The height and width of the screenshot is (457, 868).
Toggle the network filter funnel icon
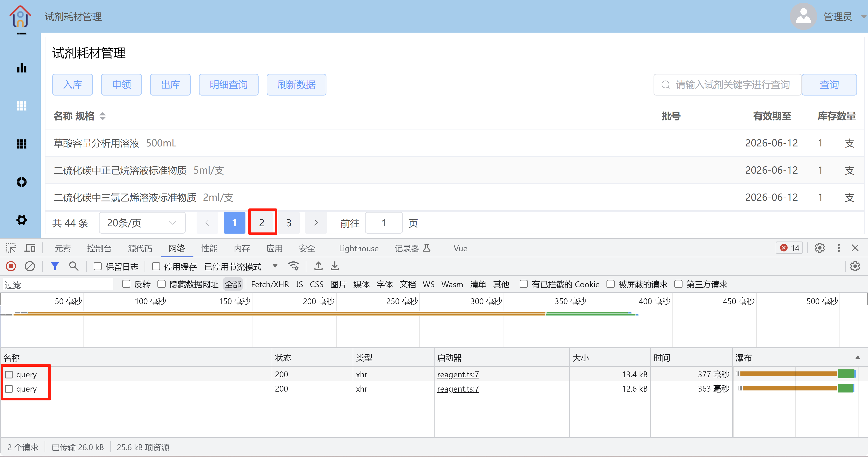(55, 266)
